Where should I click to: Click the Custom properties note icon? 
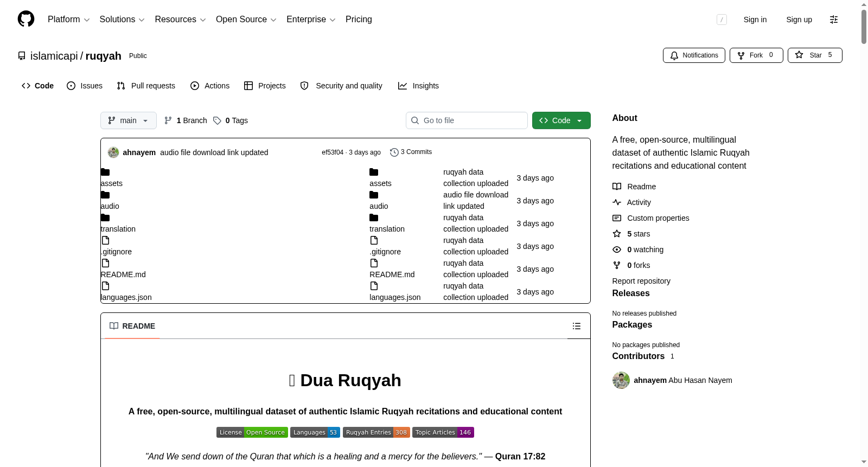click(x=617, y=218)
